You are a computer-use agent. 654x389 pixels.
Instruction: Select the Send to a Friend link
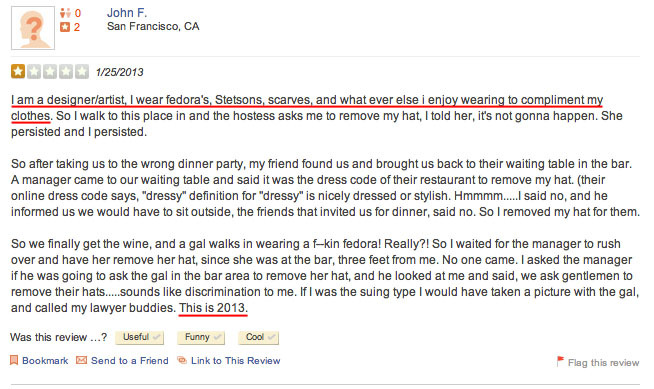(130, 361)
